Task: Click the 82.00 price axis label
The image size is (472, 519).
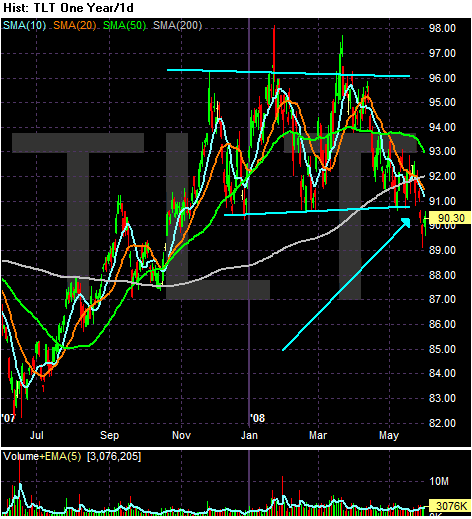Action: pyautogui.click(x=442, y=423)
